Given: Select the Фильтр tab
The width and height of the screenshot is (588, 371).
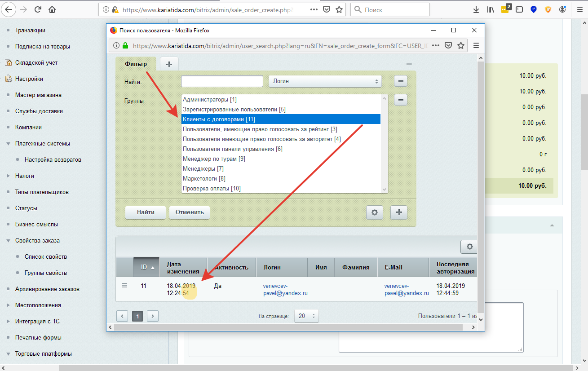Looking at the screenshot, I should click(x=136, y=64).
